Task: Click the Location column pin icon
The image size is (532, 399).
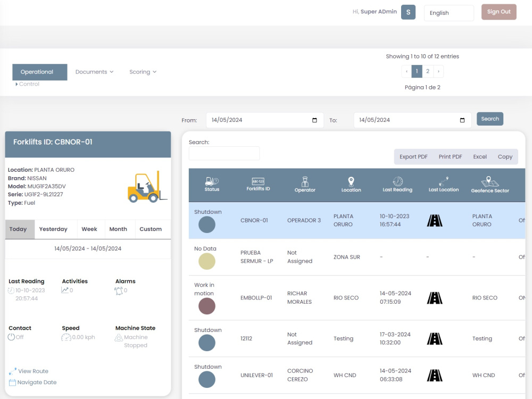Action: point(351,181)
